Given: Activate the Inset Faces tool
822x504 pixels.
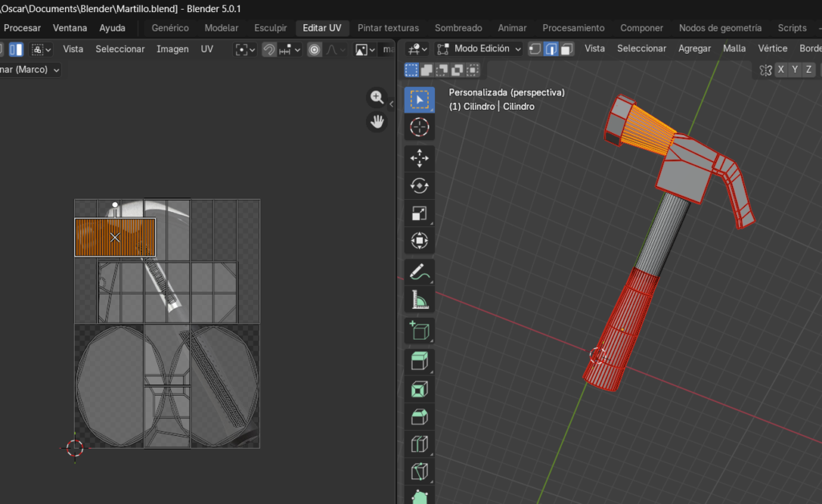Looking at the screenshot, I should point(419,389).
